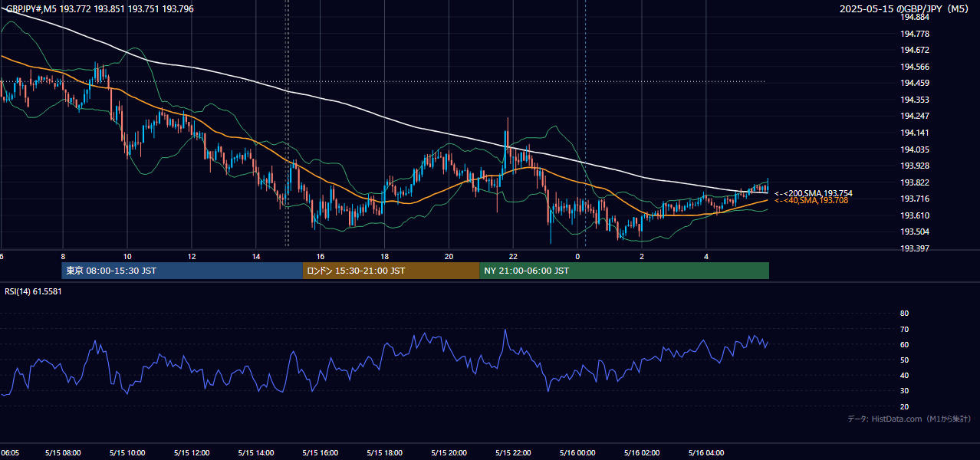980x460 pixels.
Task: Click the 5/16 04:00 time axis label
Action: tap(707, 453)
